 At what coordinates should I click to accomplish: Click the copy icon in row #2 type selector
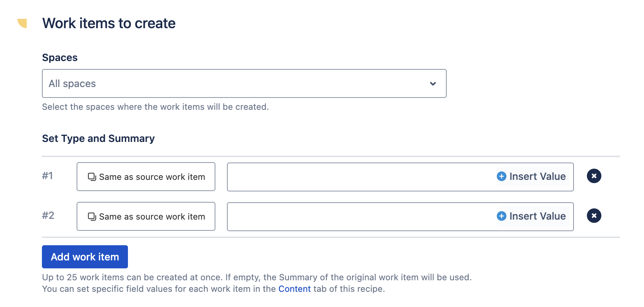coord(92,217)
